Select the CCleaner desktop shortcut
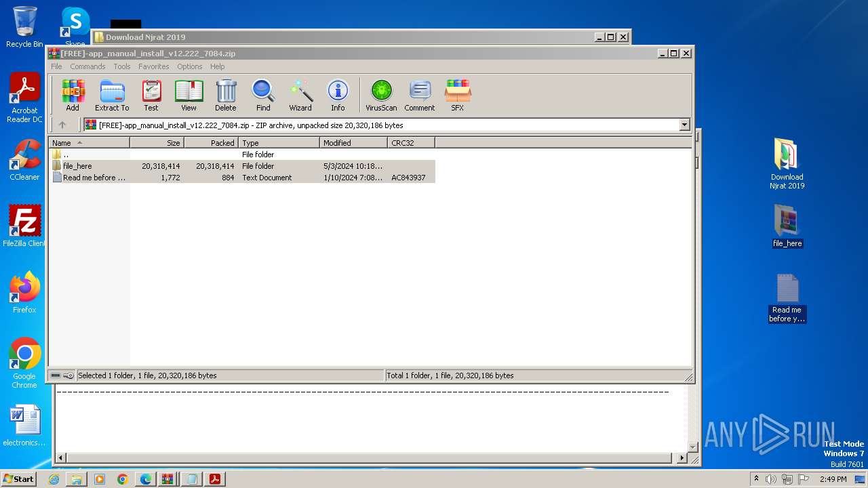The width and height of the screenshot is (868, 488). coord(24,160)
